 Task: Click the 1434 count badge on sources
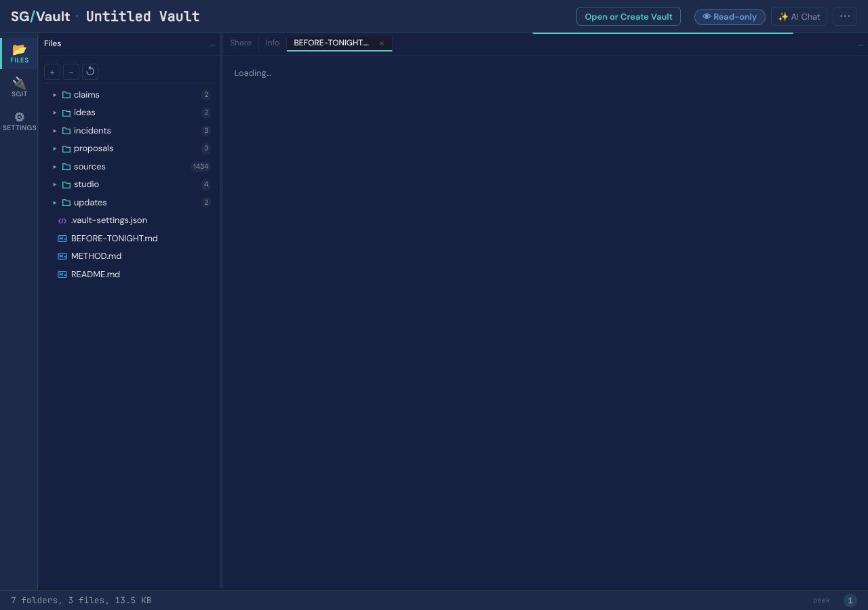click(x=201, y=167)
